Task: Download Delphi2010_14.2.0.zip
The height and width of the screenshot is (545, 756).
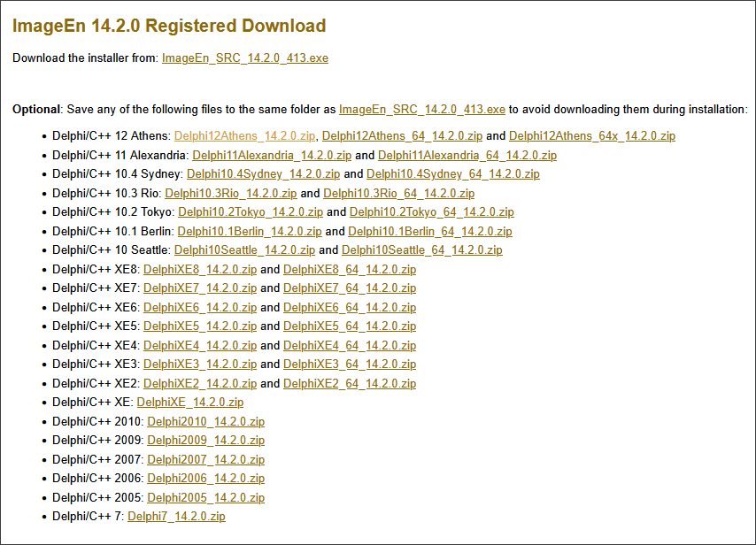Action: [x=205, y=422]
